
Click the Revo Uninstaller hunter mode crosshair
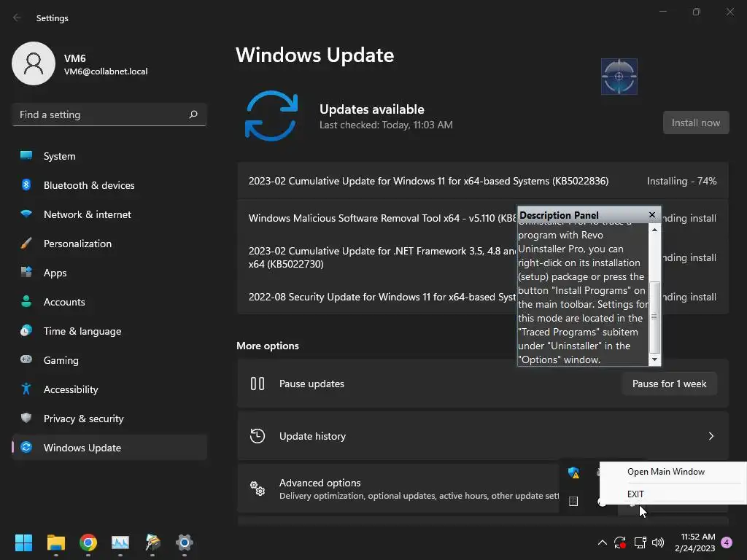coord(619,76)
